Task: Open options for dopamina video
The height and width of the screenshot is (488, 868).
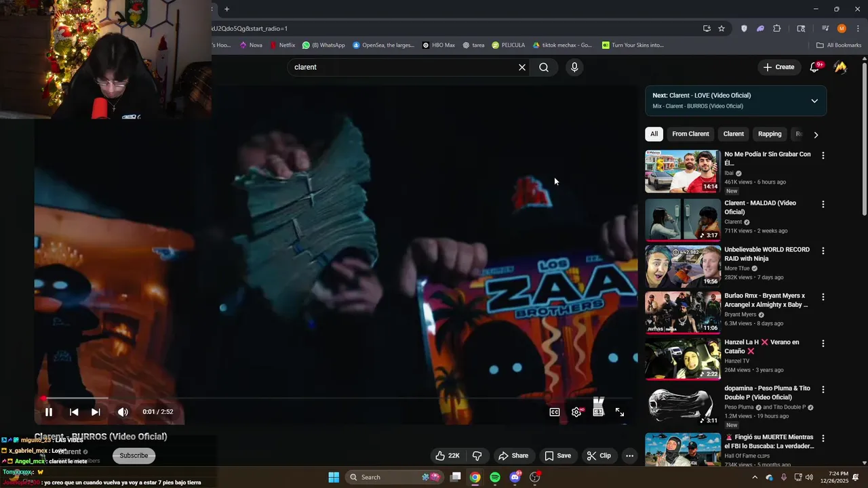Action: pos(823,390)
